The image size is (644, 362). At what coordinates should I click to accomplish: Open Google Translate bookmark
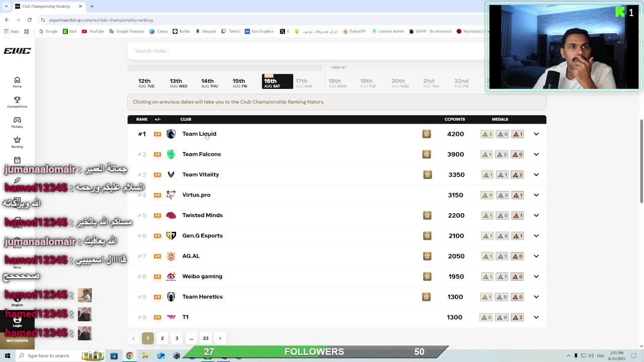click(127, 31)
